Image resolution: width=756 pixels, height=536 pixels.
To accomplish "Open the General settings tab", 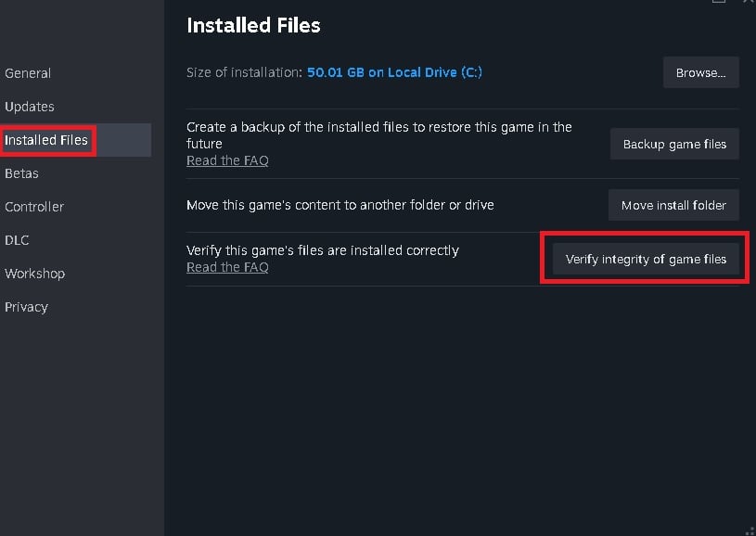I will coord(28,73).
